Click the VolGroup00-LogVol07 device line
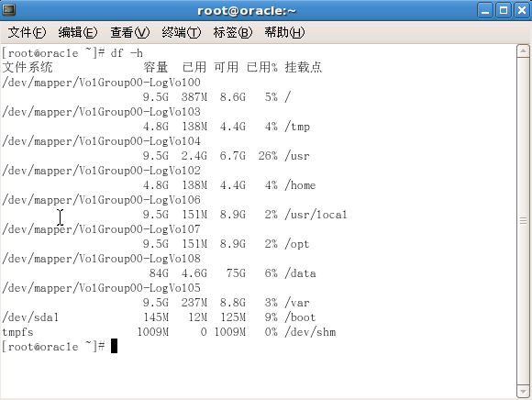Screen dimensions: 532x400 pos(101,229)
